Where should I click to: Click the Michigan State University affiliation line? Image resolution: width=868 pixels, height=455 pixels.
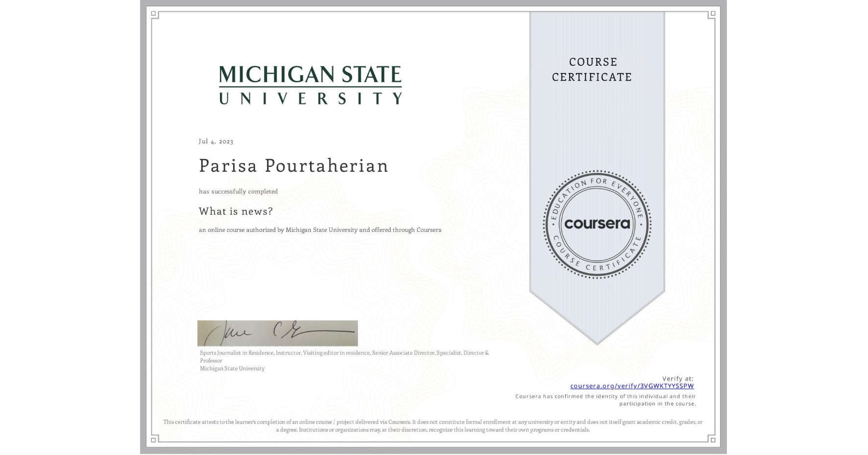[231, 368]
